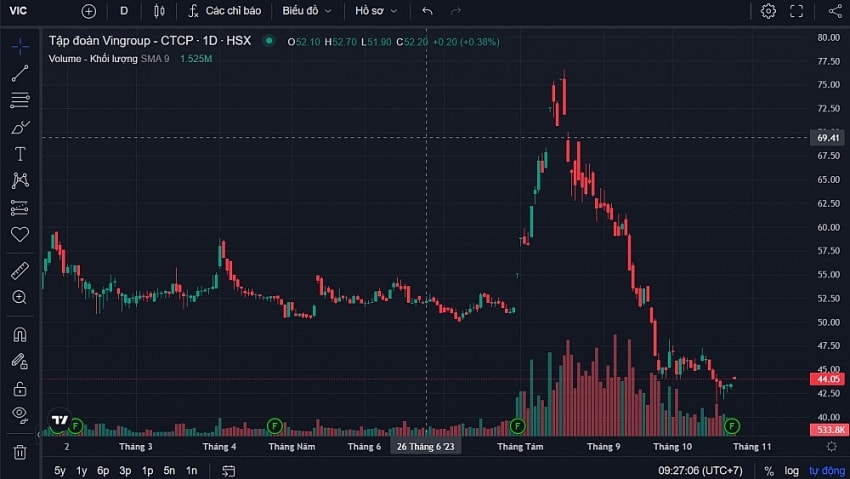Select the trend line drawing tool
The image size is (850, 479).
(20, 73)
